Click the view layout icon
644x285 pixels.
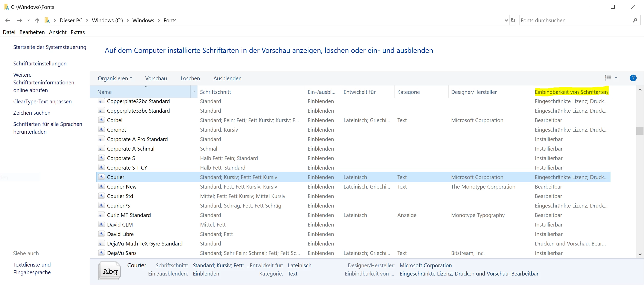(608, 78)
